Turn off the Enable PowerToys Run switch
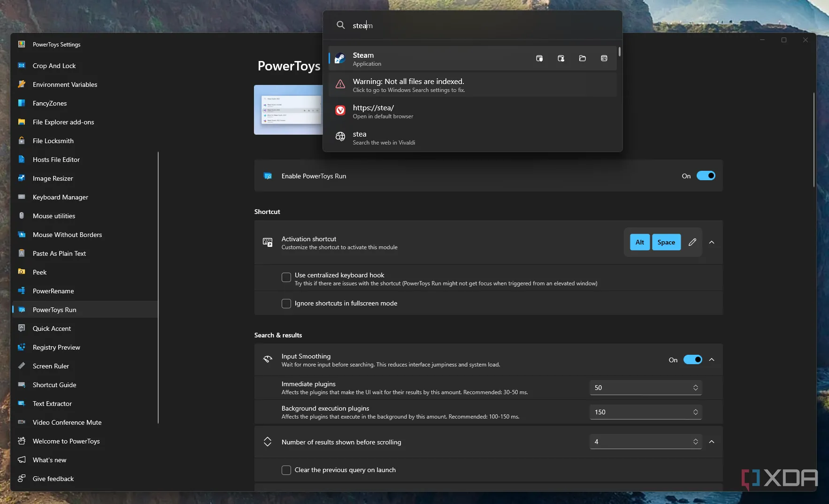The width and height of the screenshot is (829, 504). coord(706,176)
